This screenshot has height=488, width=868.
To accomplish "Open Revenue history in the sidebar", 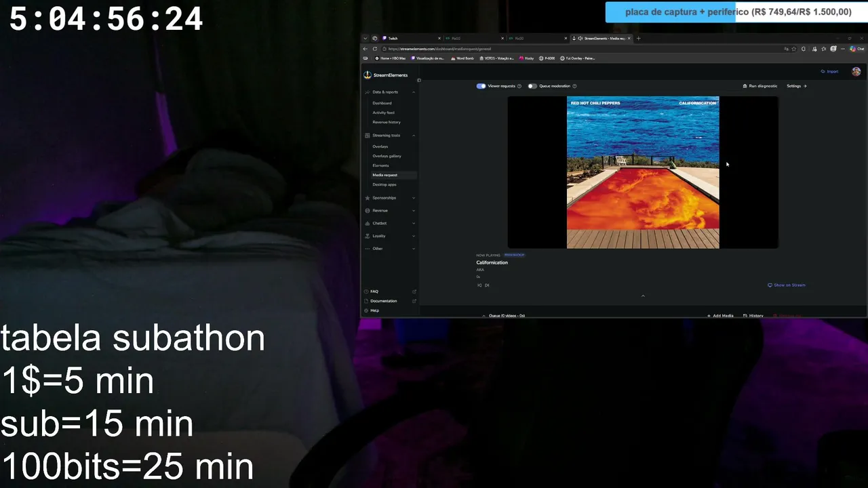I will coord(387,122).
